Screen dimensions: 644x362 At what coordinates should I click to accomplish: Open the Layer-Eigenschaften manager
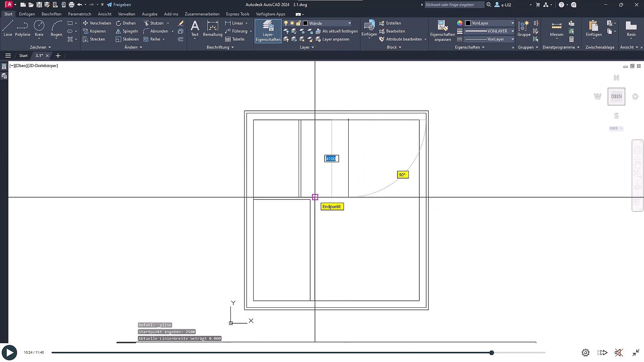coord(268,31)
